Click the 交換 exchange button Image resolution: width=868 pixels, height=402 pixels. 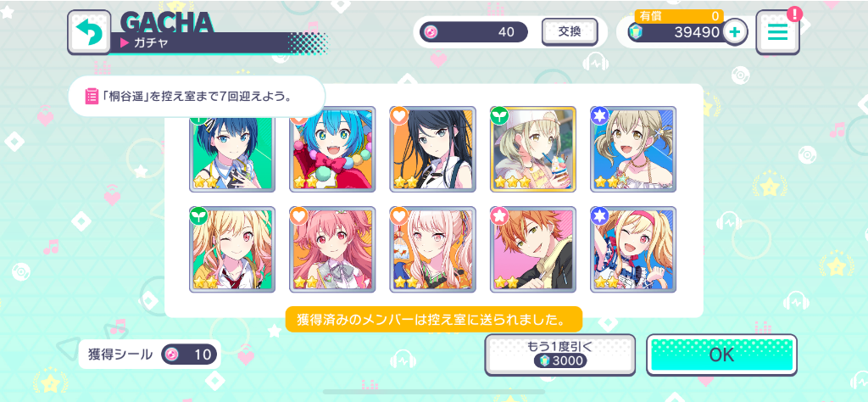(569, 32)
